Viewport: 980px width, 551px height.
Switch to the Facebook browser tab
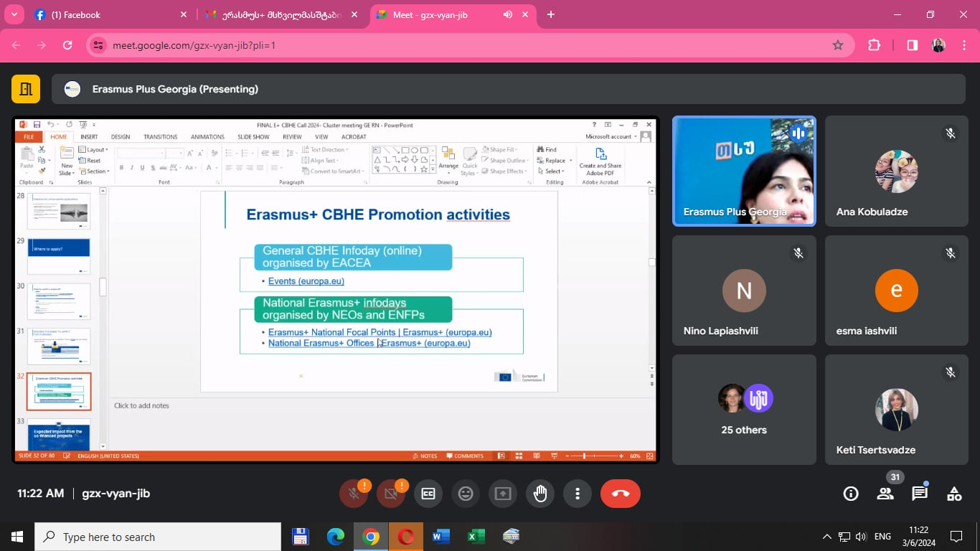pos(111,14)
